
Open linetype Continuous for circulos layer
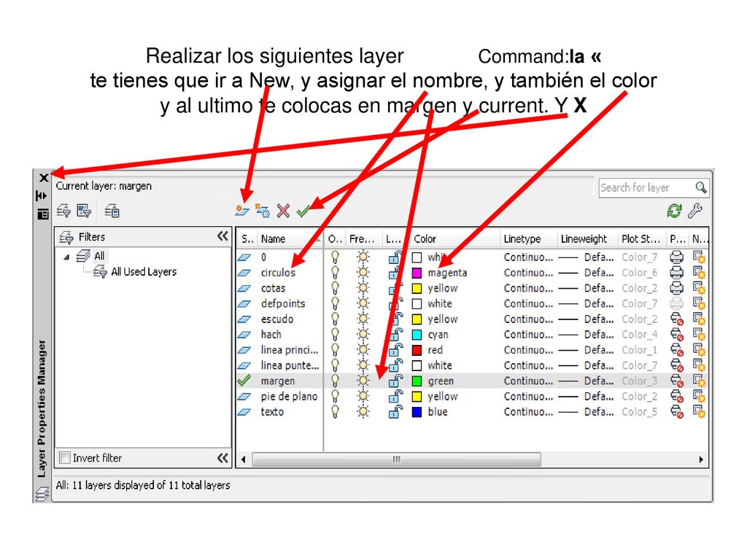tap(528, 273)
